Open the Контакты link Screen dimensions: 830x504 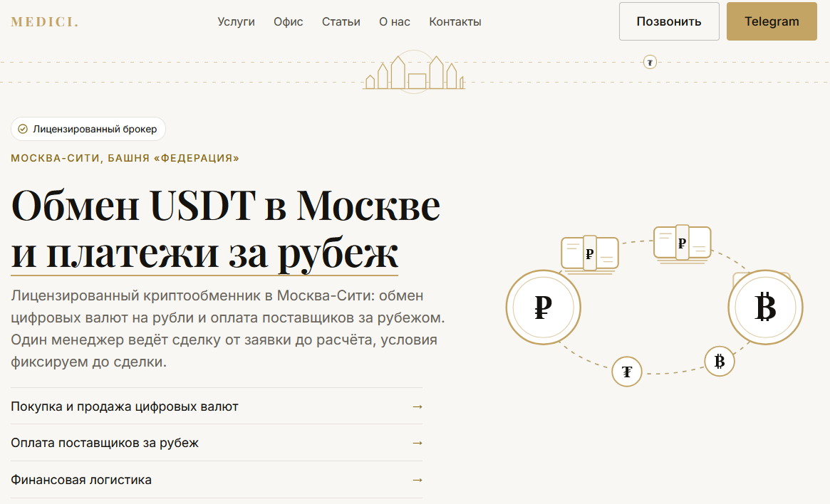pyautogui.click(x=455, y=21)
